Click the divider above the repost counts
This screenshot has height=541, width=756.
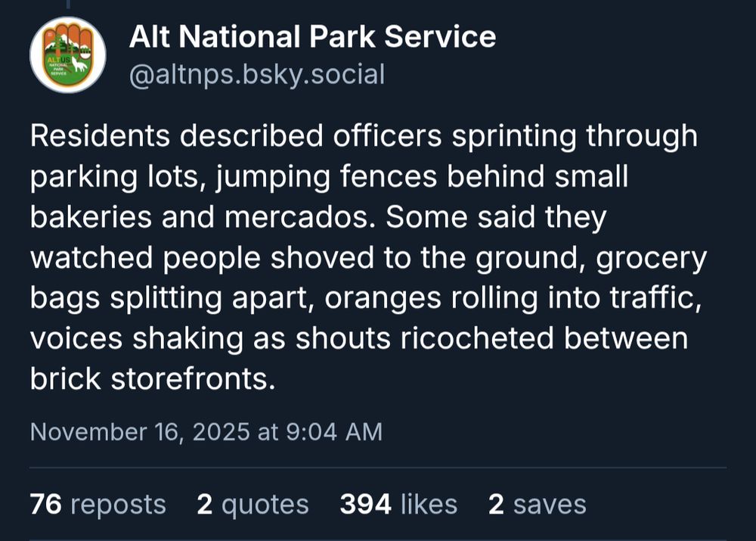(378, 467)
